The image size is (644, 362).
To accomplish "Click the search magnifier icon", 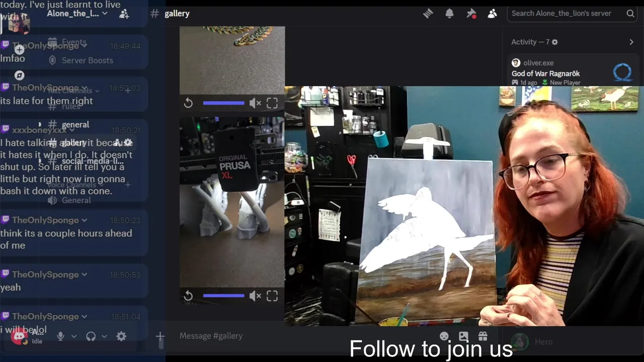I will point(630,14).
